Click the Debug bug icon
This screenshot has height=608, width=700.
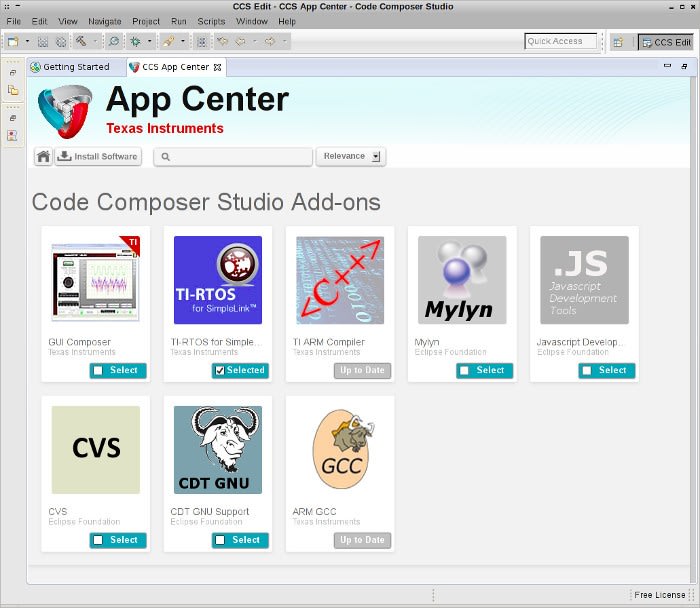[x=135, y=42]
